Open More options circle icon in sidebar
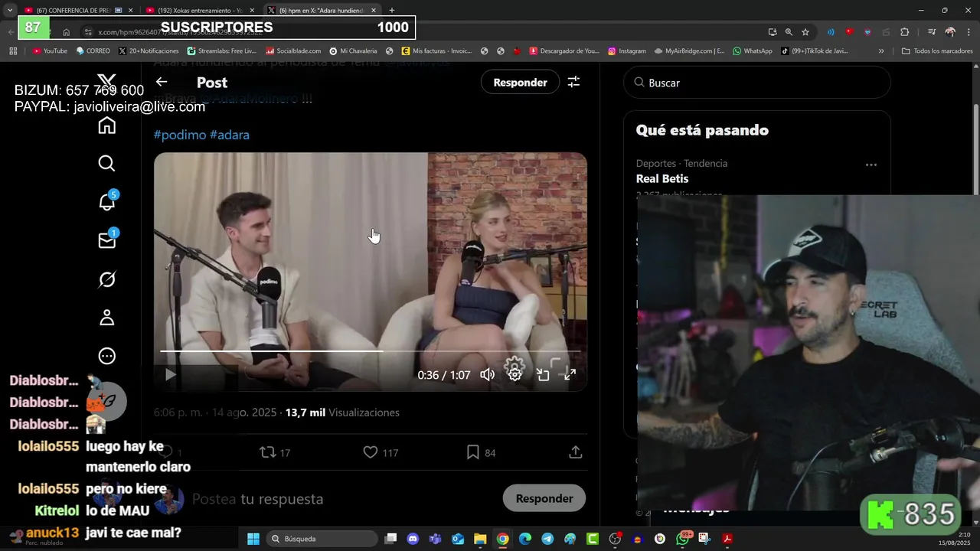980x551 pixels. (107, 356)
